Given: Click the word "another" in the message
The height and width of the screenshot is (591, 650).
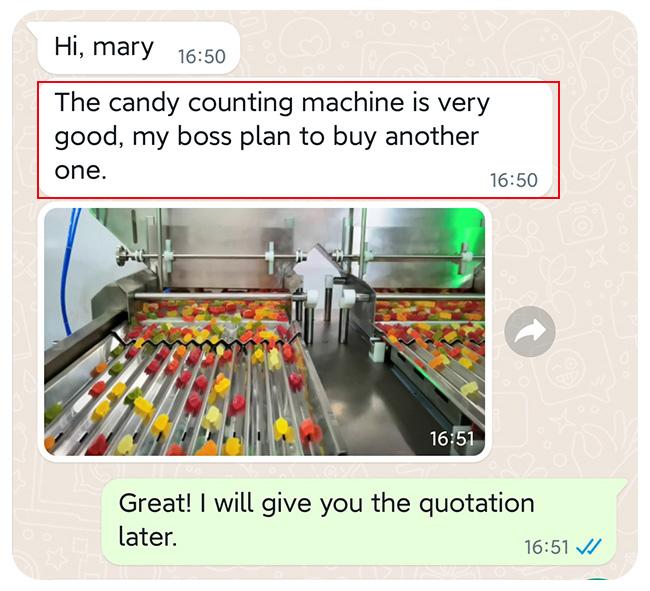Looking at the screenshot, I should click(x=432, y=136).
